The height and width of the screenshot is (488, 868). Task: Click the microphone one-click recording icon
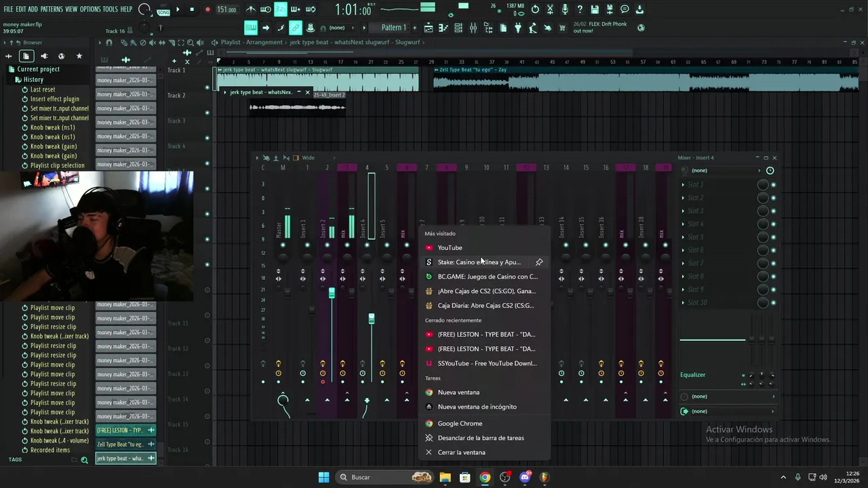point(565,9)
